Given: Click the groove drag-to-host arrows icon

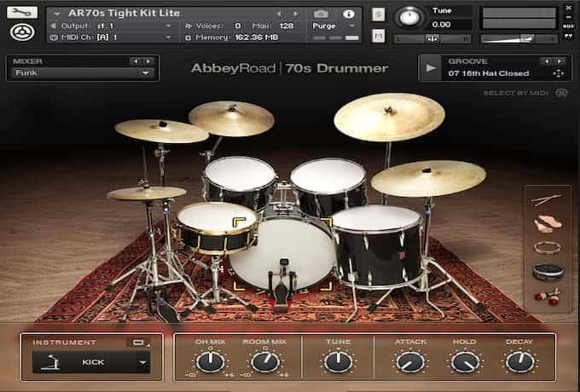Looking at the screenshot, I should tap(558, 73).
